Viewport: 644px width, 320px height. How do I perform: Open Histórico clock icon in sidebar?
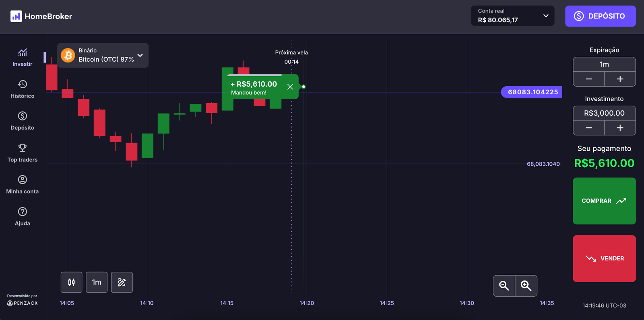pos(23,84)
